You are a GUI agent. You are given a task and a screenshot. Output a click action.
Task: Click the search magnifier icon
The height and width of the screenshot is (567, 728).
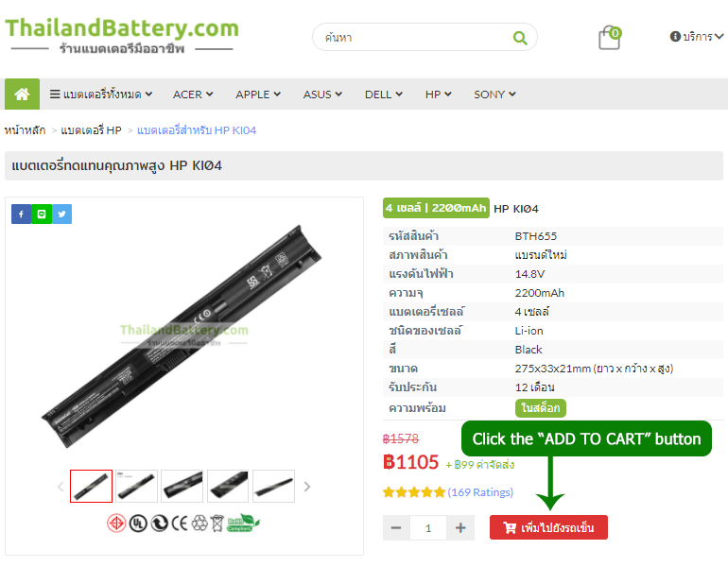(520, 38)
